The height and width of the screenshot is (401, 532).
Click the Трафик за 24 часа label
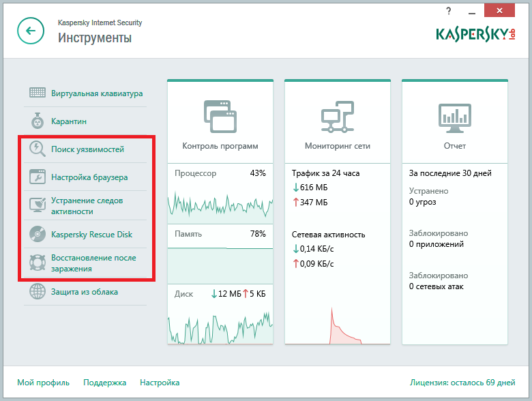tap(326, 173)
